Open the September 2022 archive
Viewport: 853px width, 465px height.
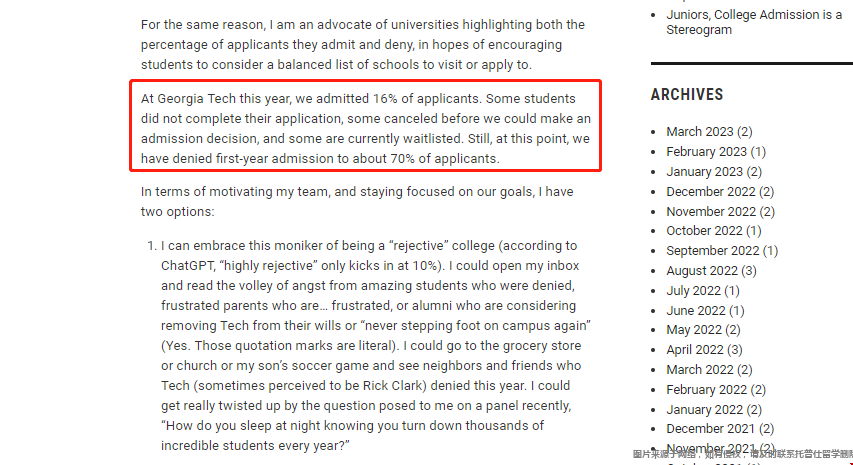point(712,251)
